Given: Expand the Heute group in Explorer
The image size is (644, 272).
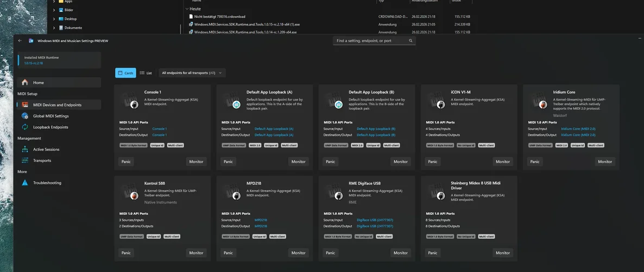Looking at the screenshot, I should (x=187, y=9).
